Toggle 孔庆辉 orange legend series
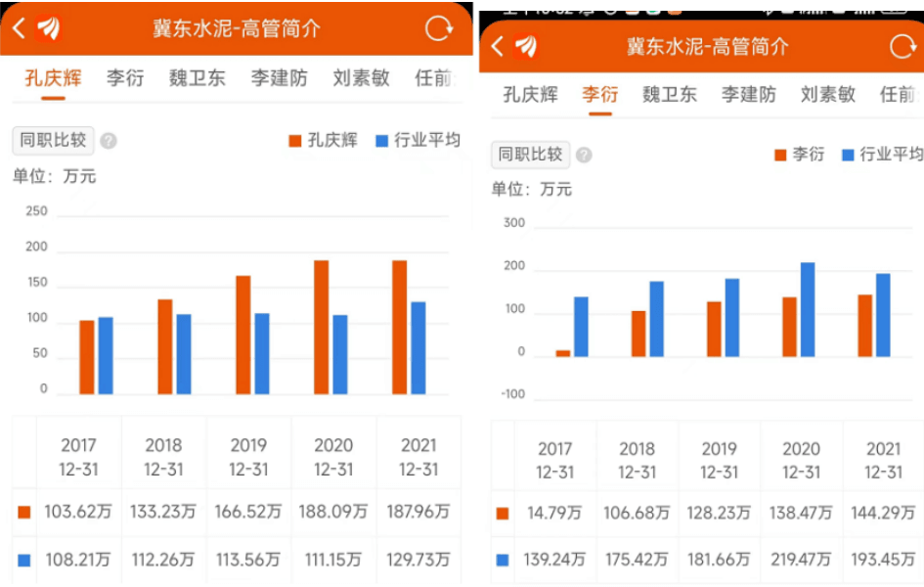Image resolution: width=924 pixels, height=587 pixels. point(323,141)
